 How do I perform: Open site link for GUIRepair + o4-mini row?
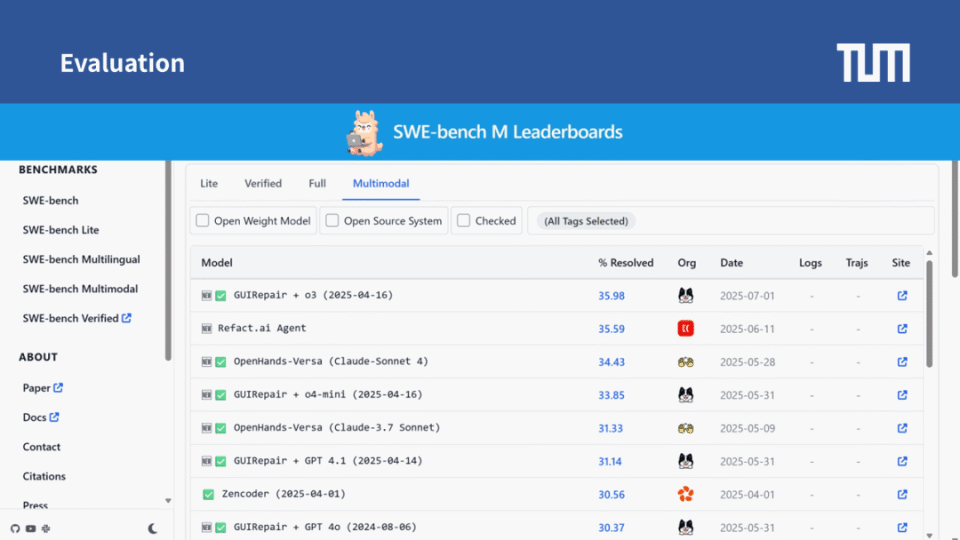902,395
